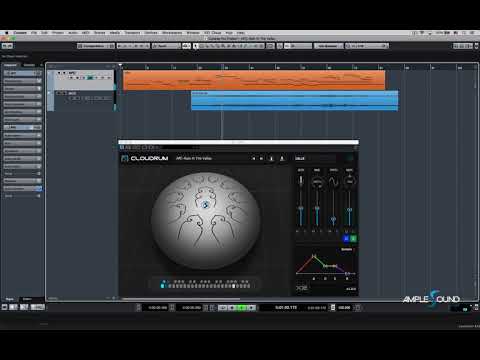Open the Devices menu

pyautogui.click(x=151, y=33)
